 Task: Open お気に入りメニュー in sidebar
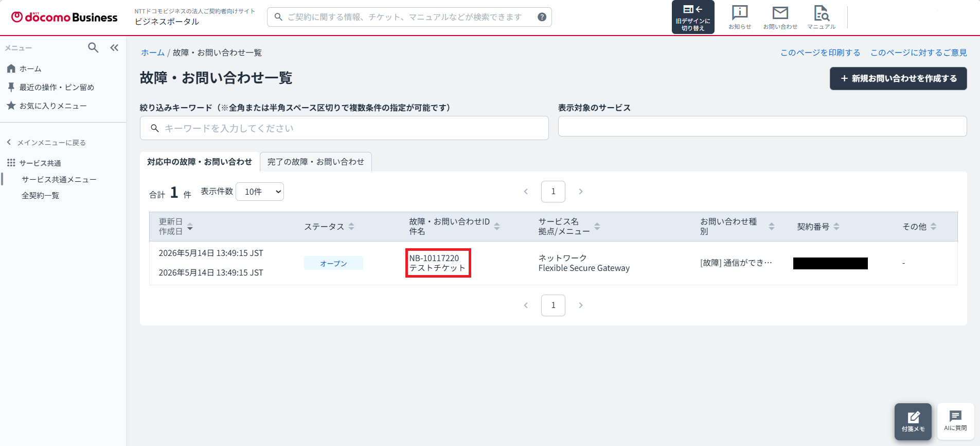click(53, 106)
